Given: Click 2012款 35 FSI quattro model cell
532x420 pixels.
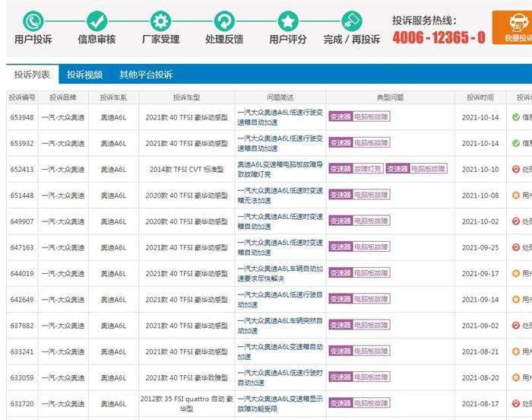Looking at the screenshot, I should pyautogui.click(x=187, y=404).
